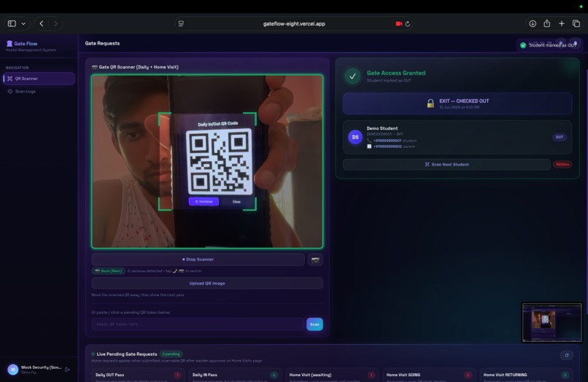588x382 pixels.
Task: Click the EXIT — CHECKED OUT lock icon
Action: 430,103
